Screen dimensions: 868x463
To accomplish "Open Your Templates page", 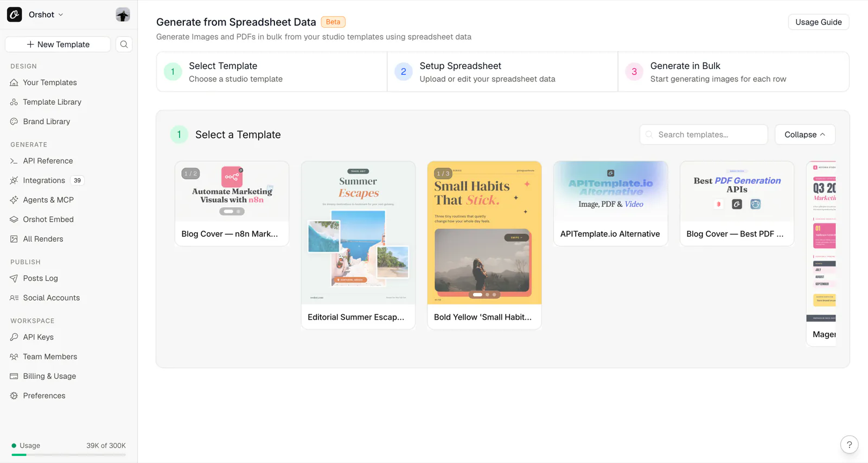I will [x=50, y=83].
